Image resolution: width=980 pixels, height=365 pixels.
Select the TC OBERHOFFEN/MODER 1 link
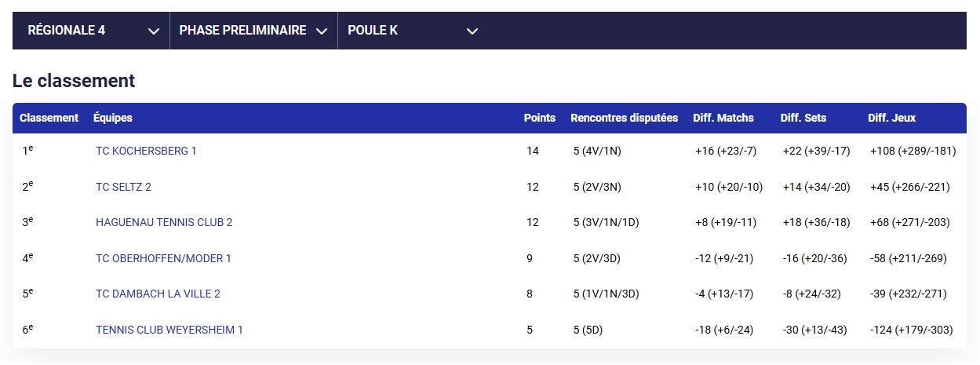coord(163,258)
